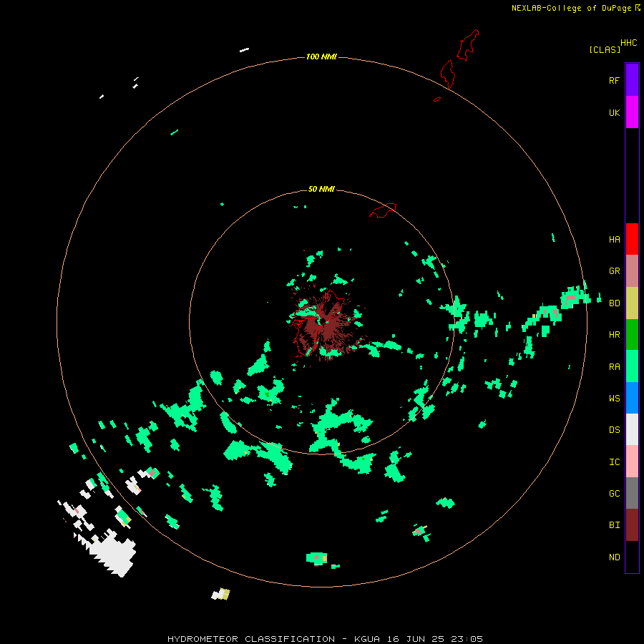Click the BD legend label
This screenshot has height=644, width=644.
[614, 303]
